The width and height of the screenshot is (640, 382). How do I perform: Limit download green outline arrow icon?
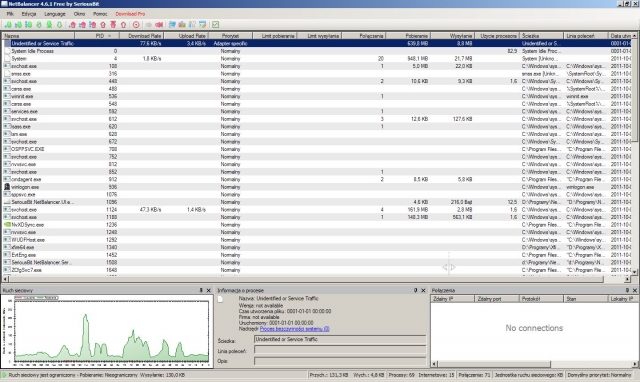[59, 25]
